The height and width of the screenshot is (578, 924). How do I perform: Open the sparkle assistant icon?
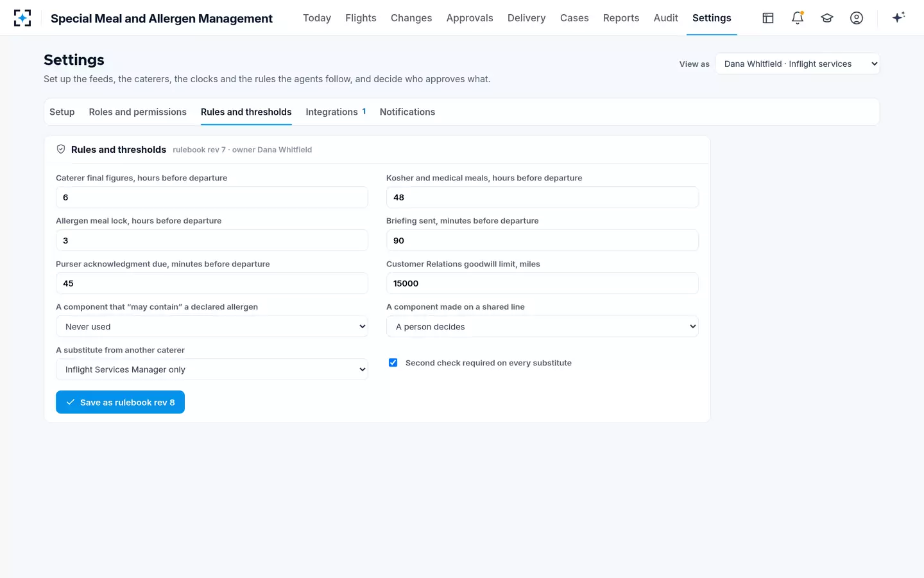click(x=898, y=17)
